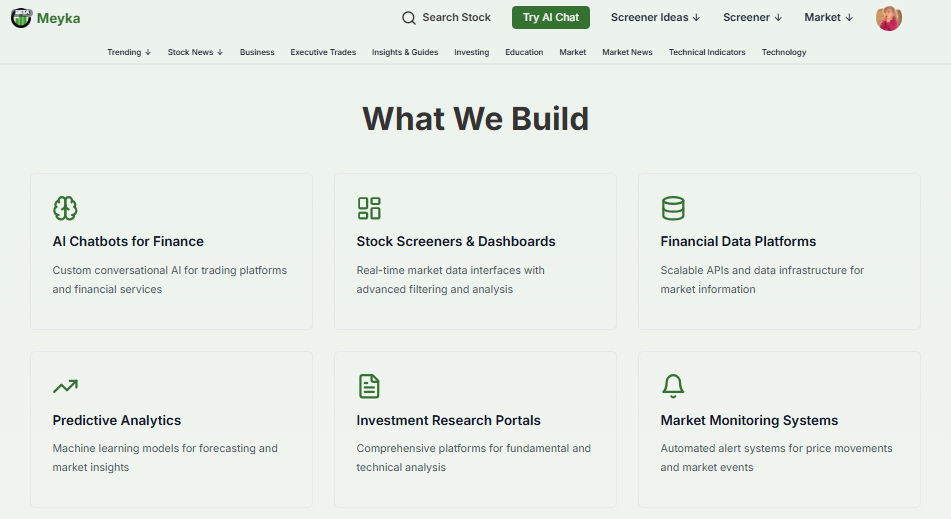
Task: Expand the Screener Ideas dropdown
Action: coord(655,18)
